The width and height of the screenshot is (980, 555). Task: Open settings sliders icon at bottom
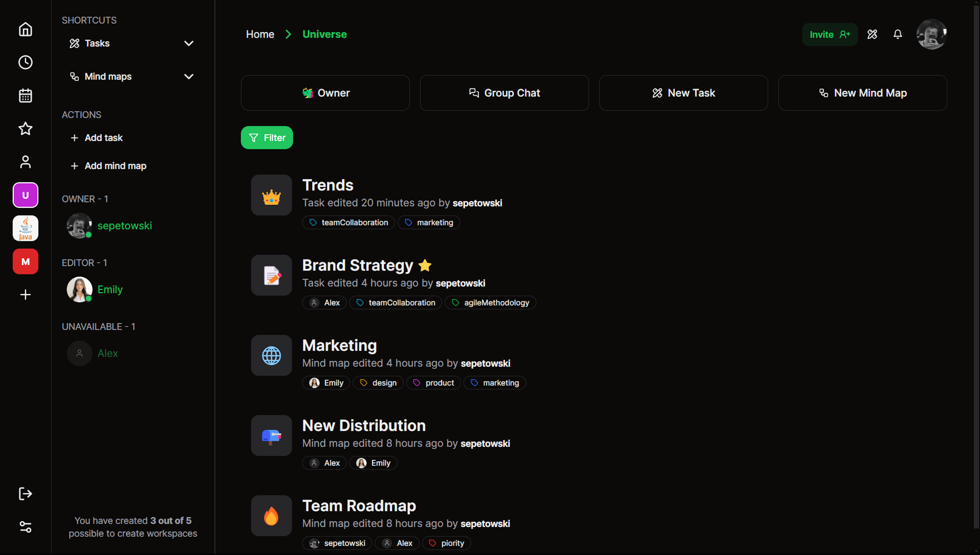coord(26,527)
